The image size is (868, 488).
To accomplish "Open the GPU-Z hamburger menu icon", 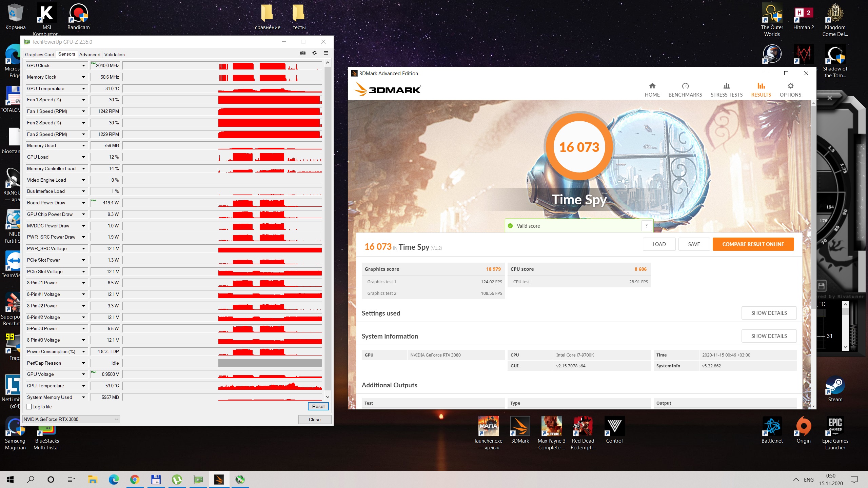I will tap(326, 53).
